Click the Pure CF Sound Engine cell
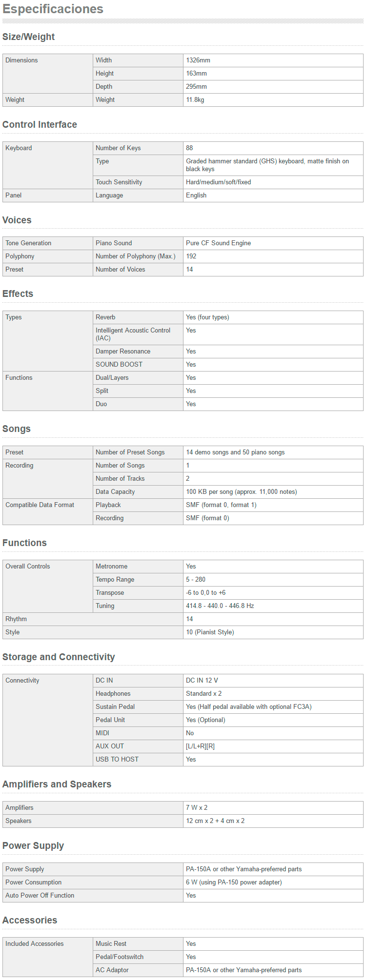This screenshot has width=366, height=980. [x=273, y=243]
